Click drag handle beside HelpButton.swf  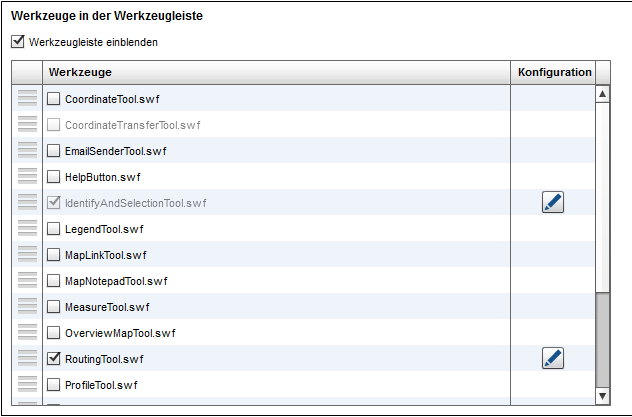click(x=27, y=176)
